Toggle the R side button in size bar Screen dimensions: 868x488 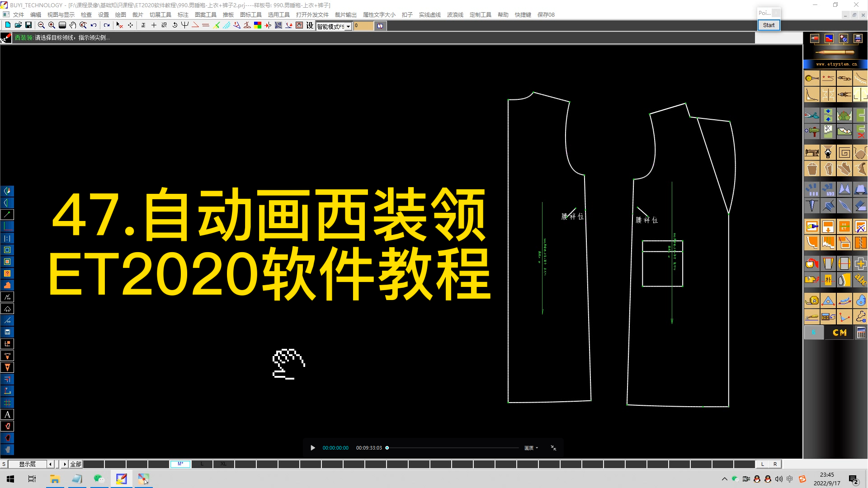coord(775,464)
